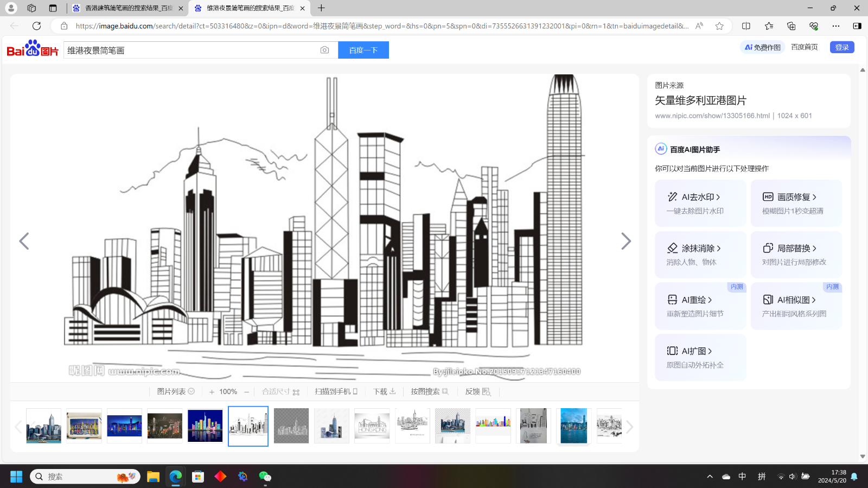This screenshot has height=488, width=868.
Task: Click 扫描到手机 scan to phone
Action: pyautogui.click(x=336, y=391)
